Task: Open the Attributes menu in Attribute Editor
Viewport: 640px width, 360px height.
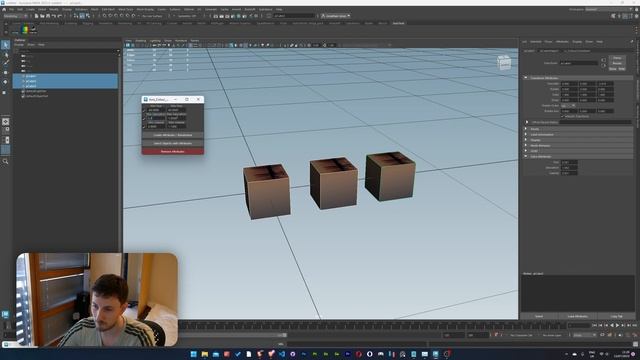Action: coord(562,42)
